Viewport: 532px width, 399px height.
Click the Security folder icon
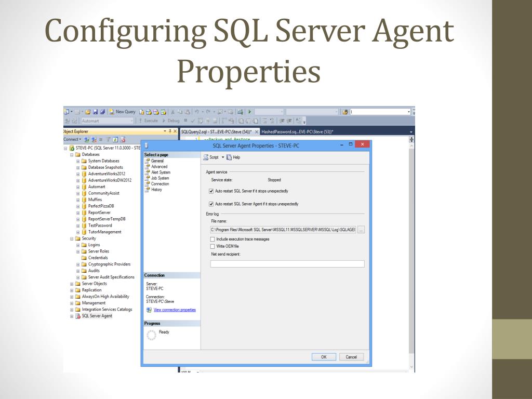[x=78, y=238]
